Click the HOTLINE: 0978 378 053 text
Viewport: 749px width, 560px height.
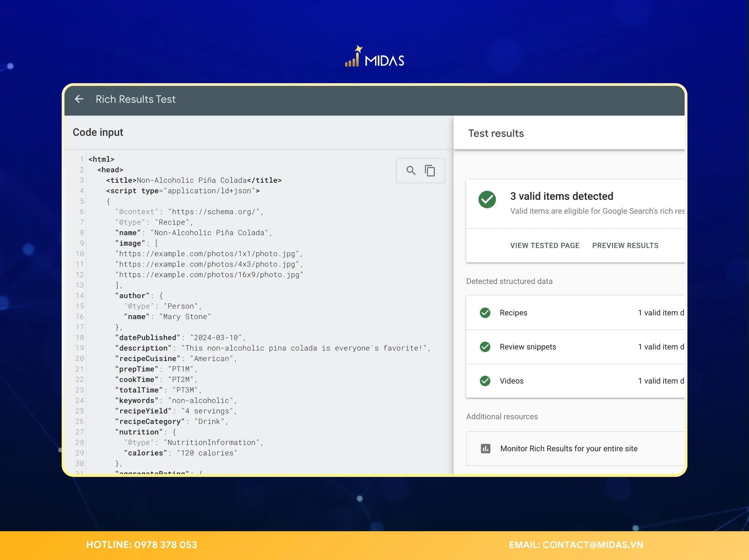click(x=142, y=545)
